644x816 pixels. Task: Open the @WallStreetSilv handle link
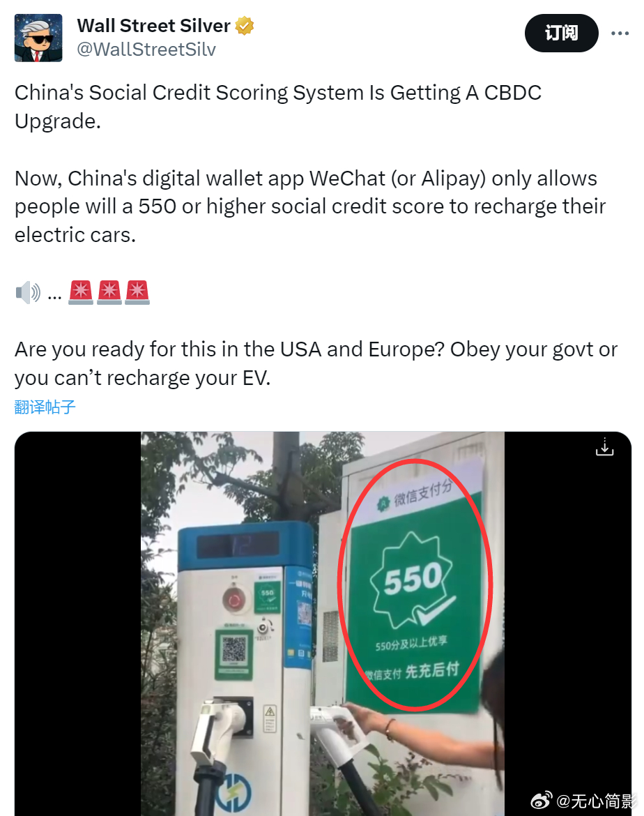(x=146, y=50)
